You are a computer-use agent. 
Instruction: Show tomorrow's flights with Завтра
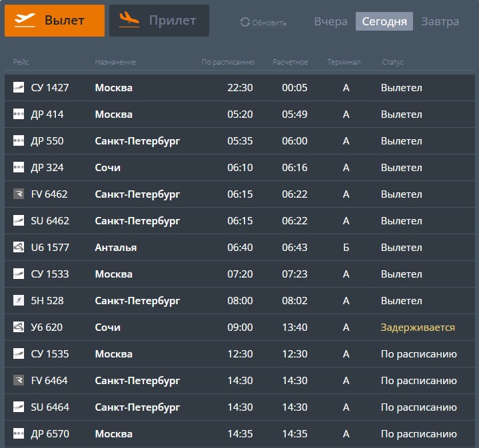440,21
